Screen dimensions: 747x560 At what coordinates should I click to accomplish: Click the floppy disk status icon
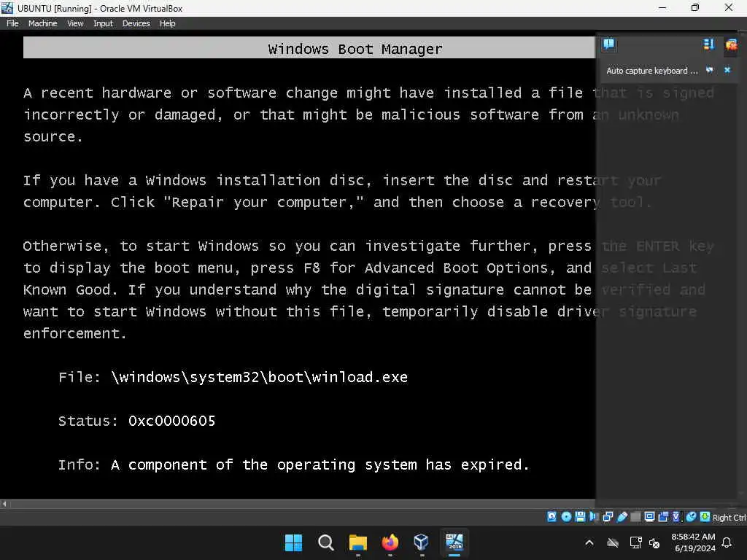pyautogui.click(x=580, y=517)
